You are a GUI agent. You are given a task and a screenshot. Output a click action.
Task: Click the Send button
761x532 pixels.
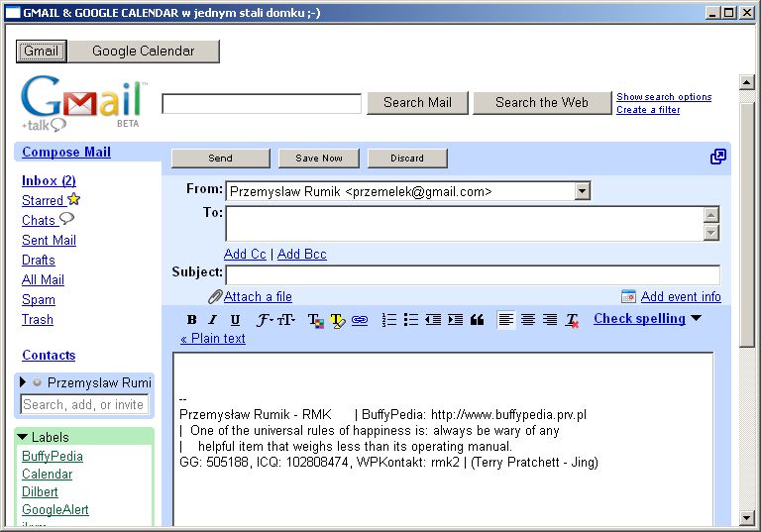220,159
